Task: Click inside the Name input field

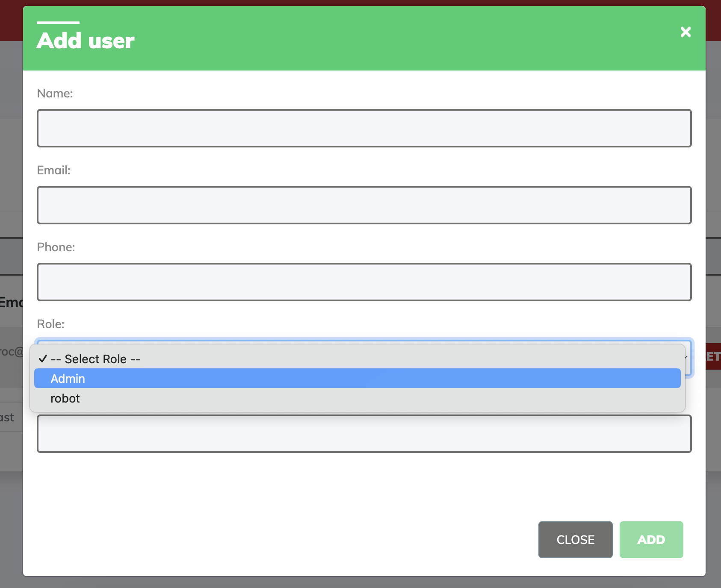Action: [x=363, y=128]
